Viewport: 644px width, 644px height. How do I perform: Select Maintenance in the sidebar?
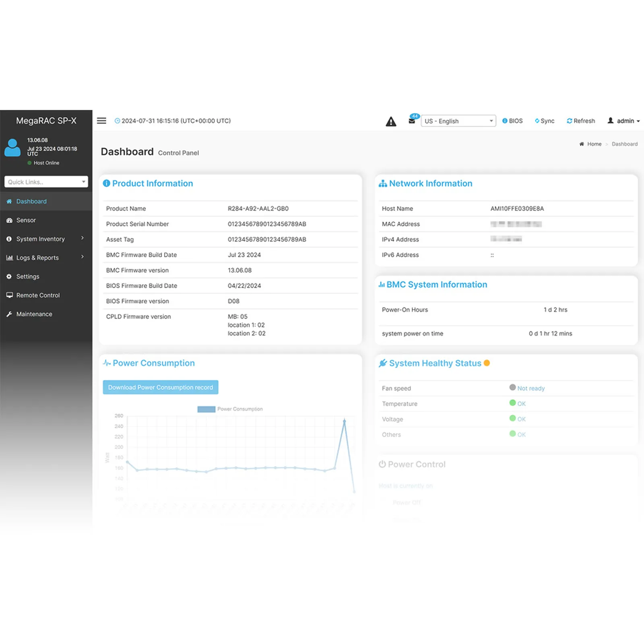click(x=34, y=314)
